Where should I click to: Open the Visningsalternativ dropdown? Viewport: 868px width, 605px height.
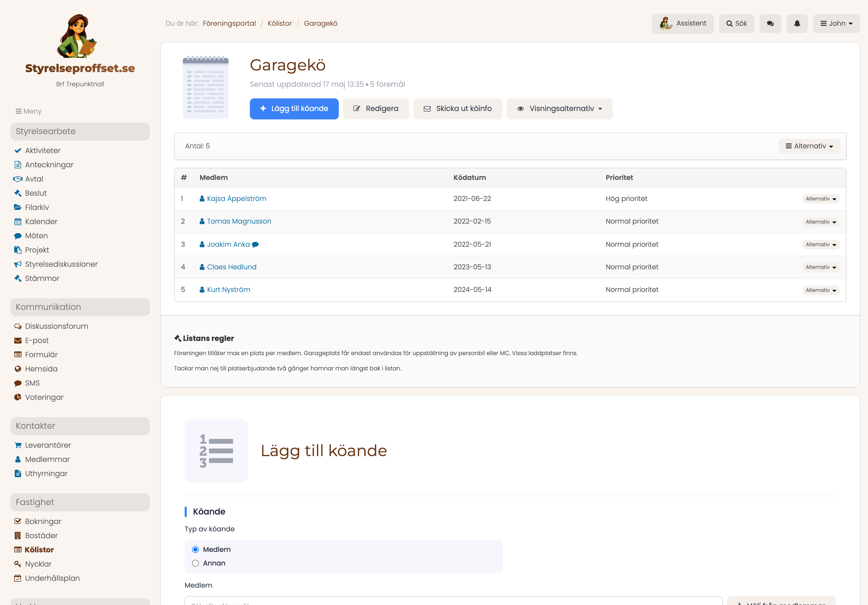pyautogui.click(x=559, y=109)
